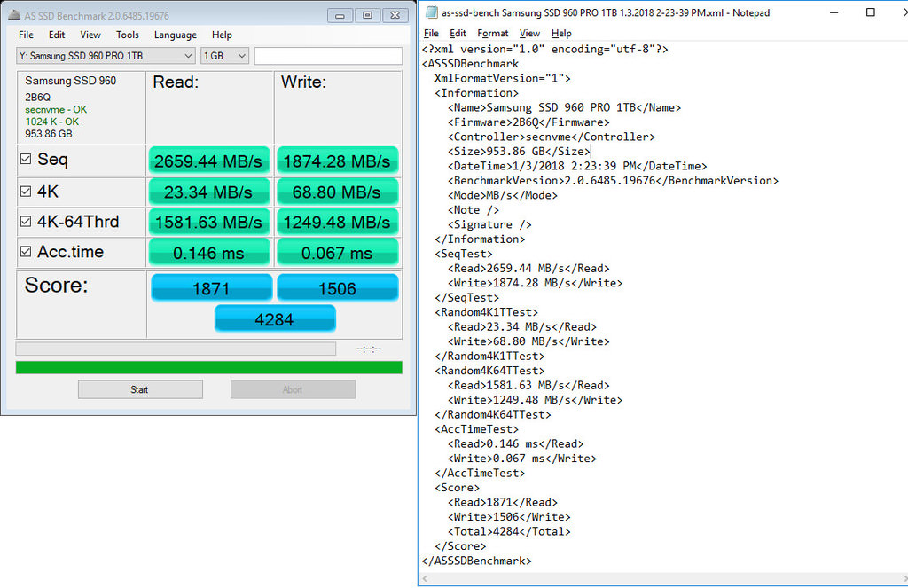Viewport: 908px width, 588px height.
Task: Uncheck the Seq test checkbox
Action: tap(26, 159)
